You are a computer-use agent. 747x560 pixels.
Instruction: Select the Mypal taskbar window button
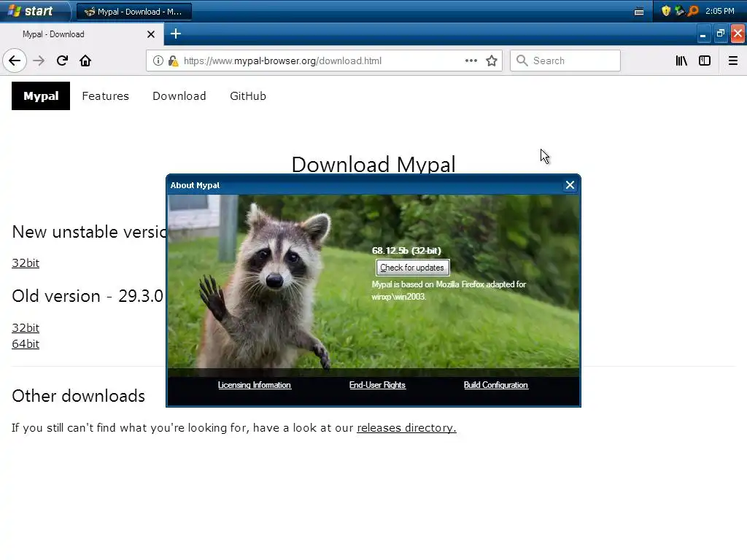[x=134, y=12]
